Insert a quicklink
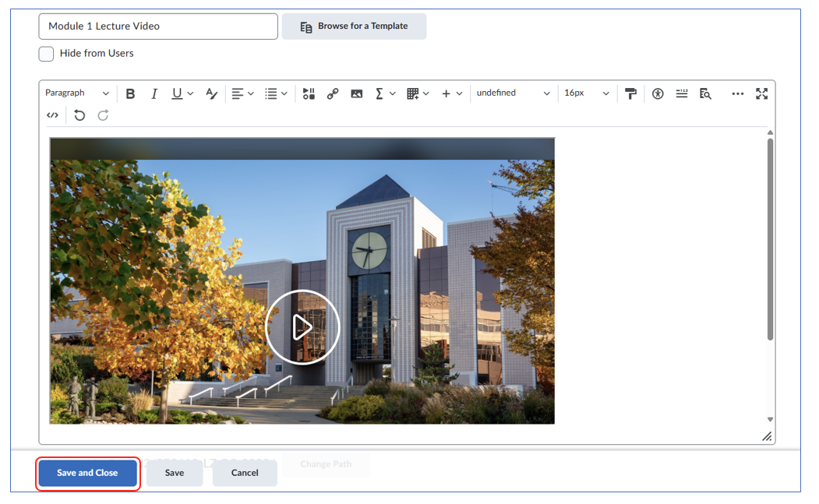 (x=333, y=93)
